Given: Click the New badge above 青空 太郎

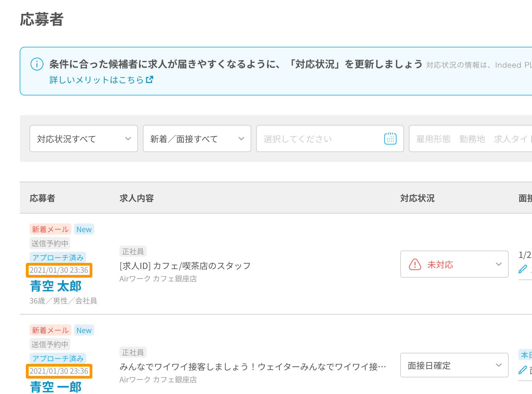Looking at the screenshot, I should tap(84, 229).
